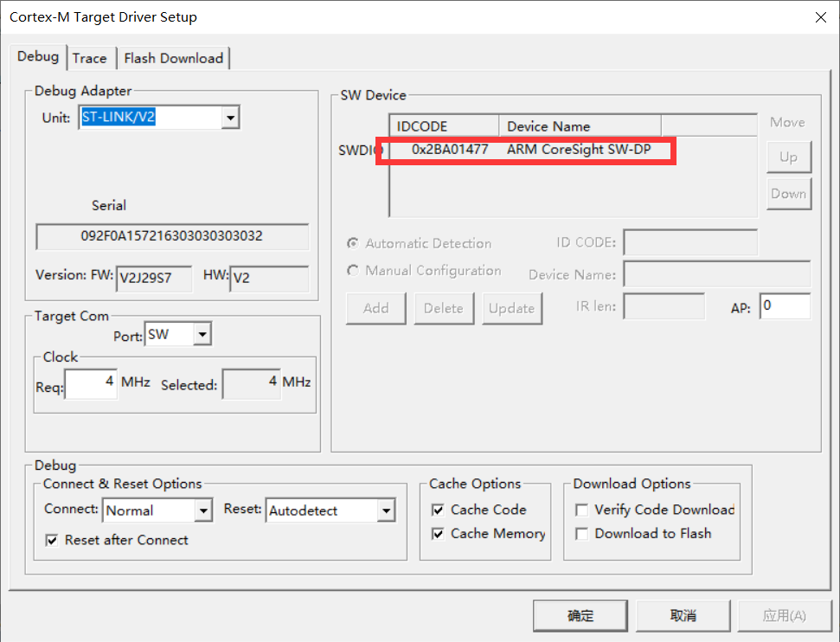Enable Verify Code Download
Screen dimensions: 840x642
[580, 510]
